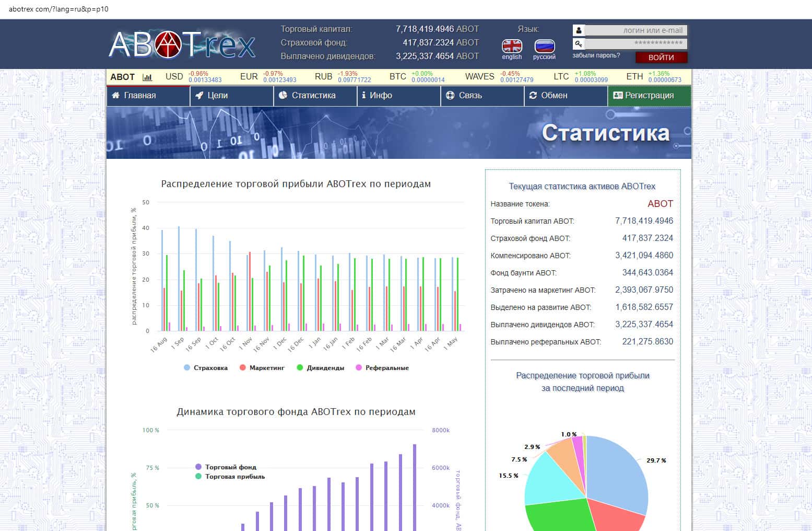Toggle Маркетинг series in chart legend
The width and height of the screenshot is (812, 531).
click(x=262, y=368)
